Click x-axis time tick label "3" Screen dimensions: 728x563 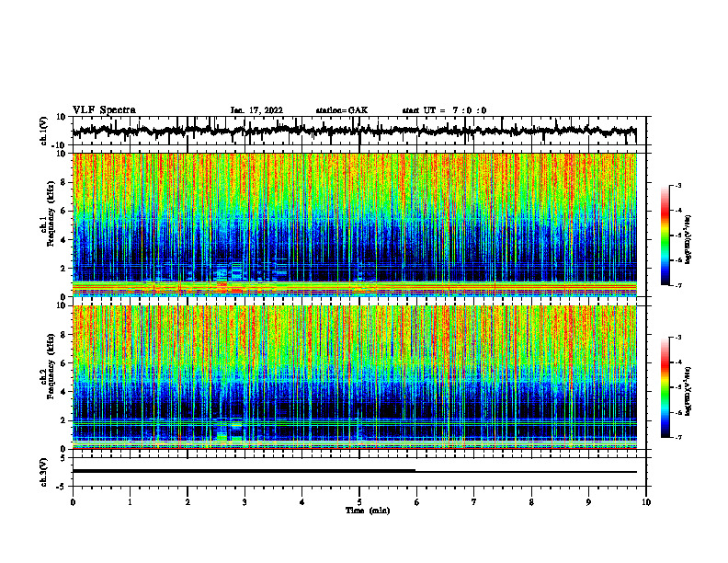tap(245, 502)
